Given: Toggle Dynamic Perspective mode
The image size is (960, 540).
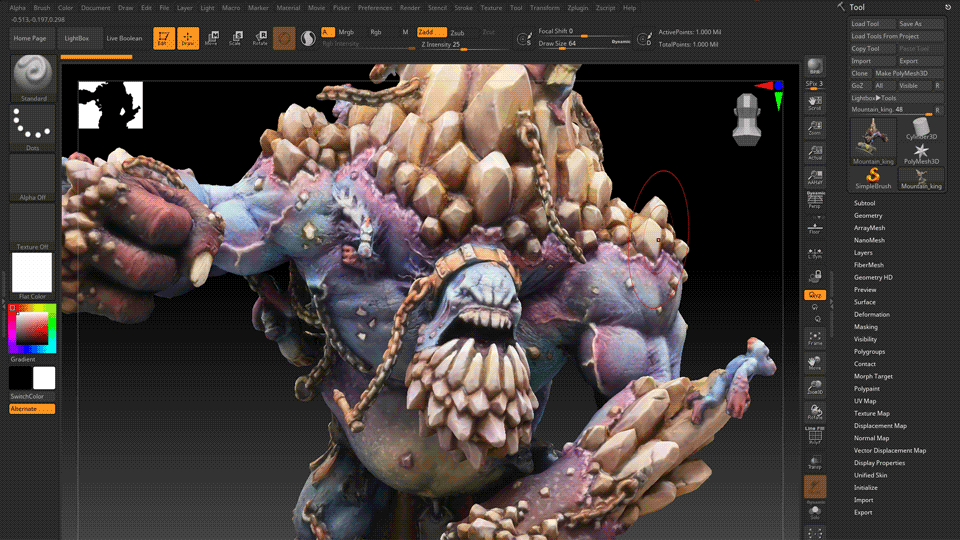Looking at the screenshot, I should 814,200.
